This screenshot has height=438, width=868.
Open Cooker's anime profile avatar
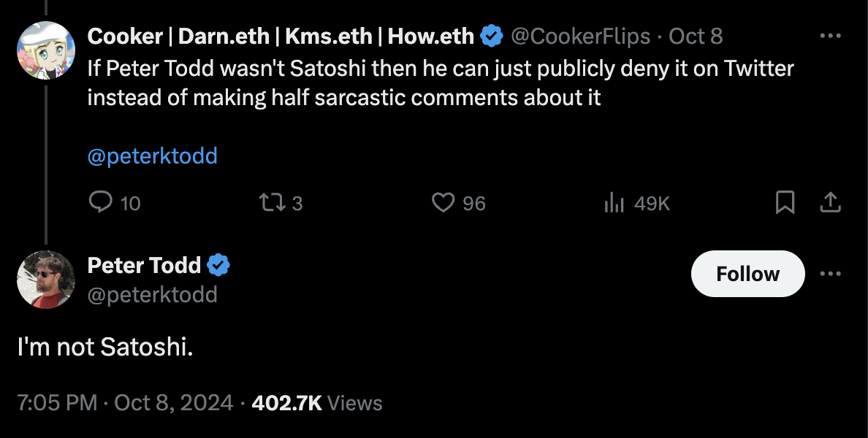46,50
